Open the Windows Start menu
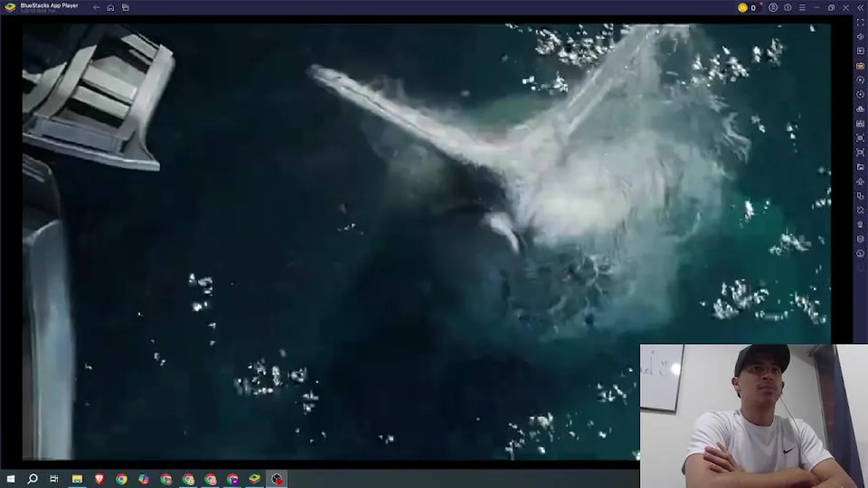The width and height of the screenshot is (868, 488). (10, 479)
